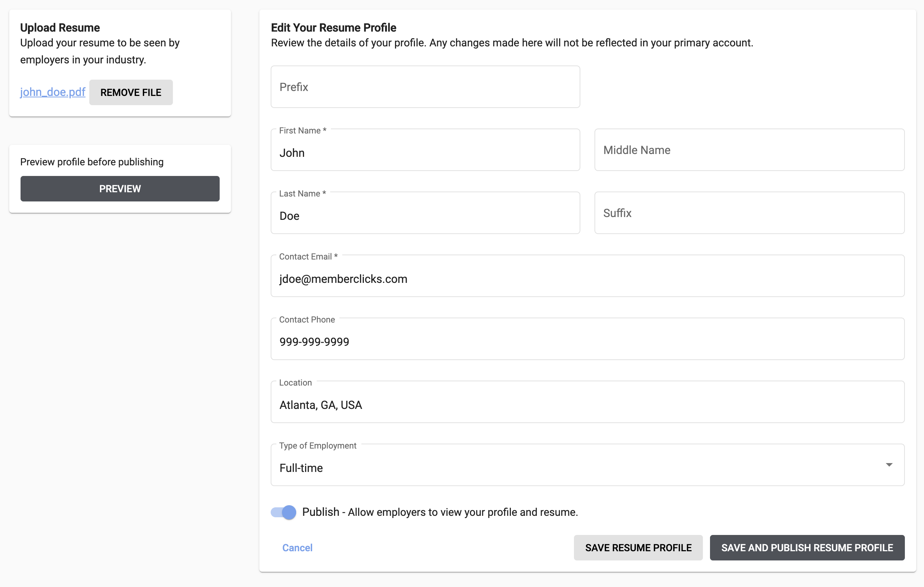The width and height of the screenshot is (924, 587).
Task: Click SAVE AND PUBLISH RESUME PROFILE
Action: pyautogui.click(x=807, y=547)
